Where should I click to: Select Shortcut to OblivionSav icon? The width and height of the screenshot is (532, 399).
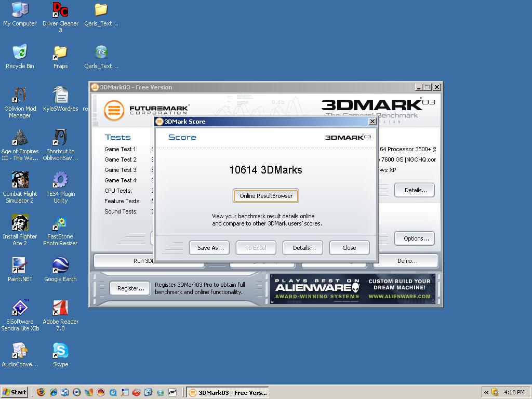coord(60,144)
